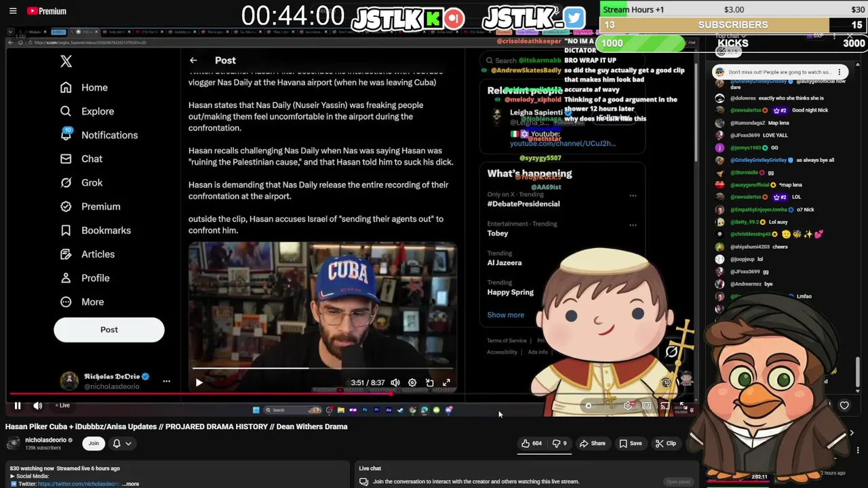The image size is (868, 488).
Task: Create a Clip of the stream
Action: click(x=665, y=443)
